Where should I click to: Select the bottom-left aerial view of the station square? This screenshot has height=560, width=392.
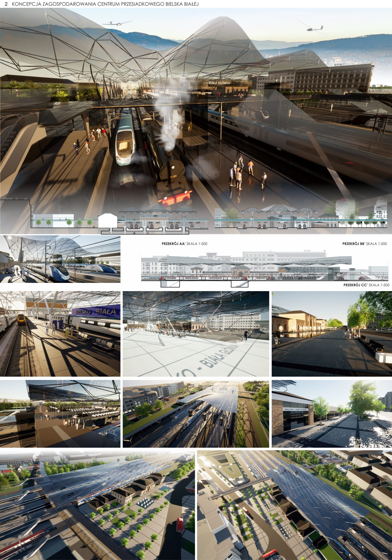[97, 505]
